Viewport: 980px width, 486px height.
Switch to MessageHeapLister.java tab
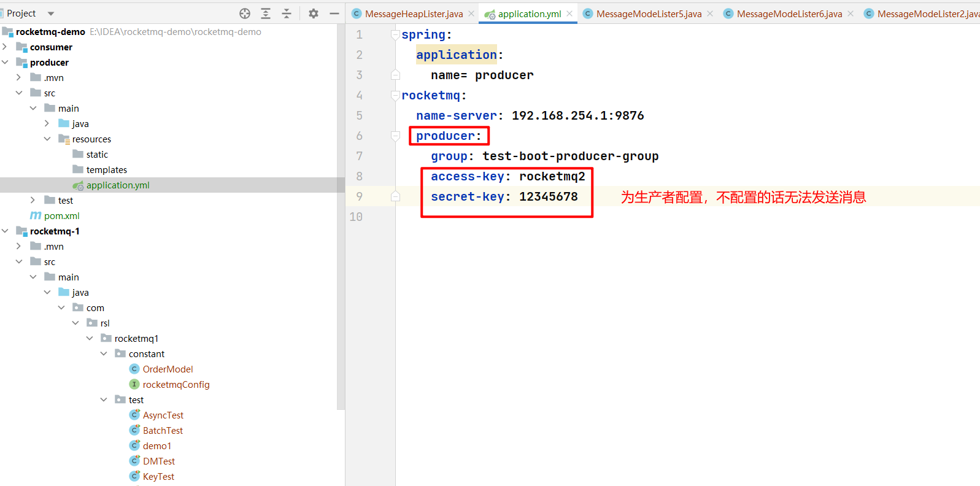(414, 13)
